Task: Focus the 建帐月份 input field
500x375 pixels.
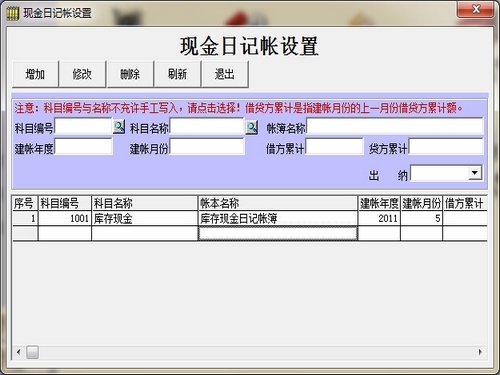Action: pos(207,147)
